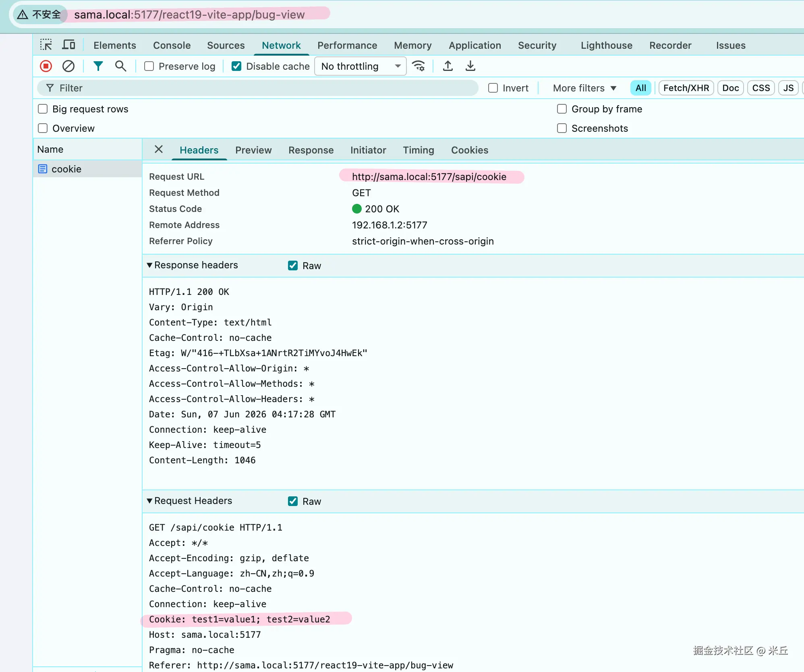Select the Headers detail tab
This screenshot has width=804, height=672.
pyautogui.click(x=199, y=150)
